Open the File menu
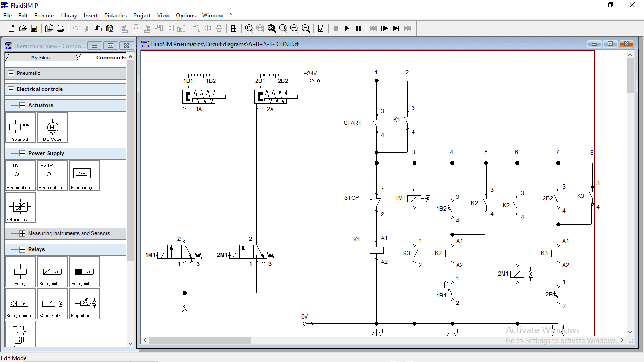The width and height of the screenshot is (644, 362). pos(8,16)
